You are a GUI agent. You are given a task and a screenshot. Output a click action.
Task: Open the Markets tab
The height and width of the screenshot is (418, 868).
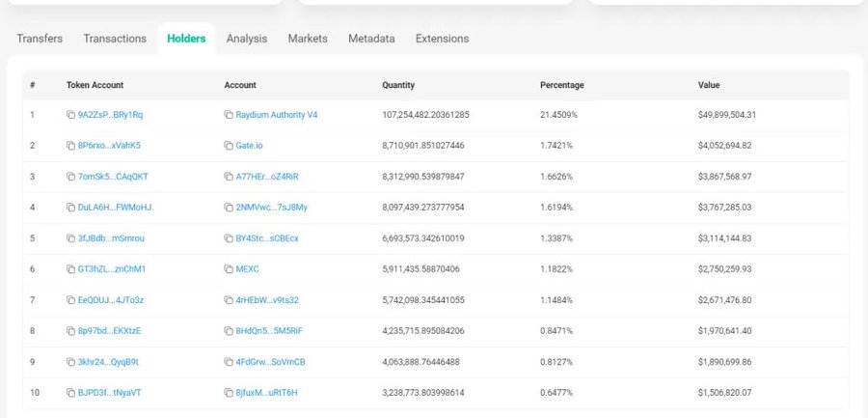(x=308, y=39)
